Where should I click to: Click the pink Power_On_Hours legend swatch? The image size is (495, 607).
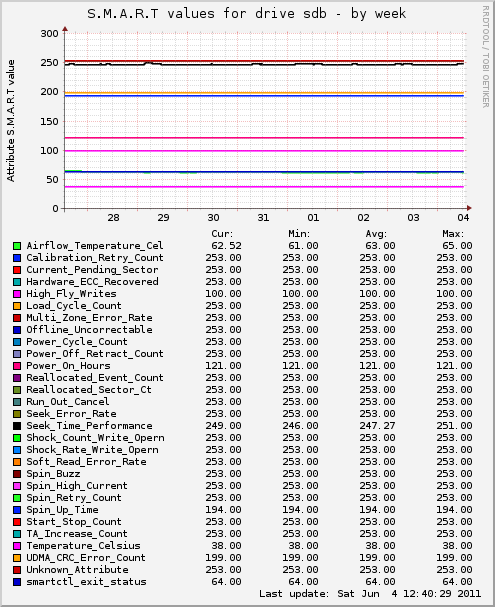tap(17, 366)
